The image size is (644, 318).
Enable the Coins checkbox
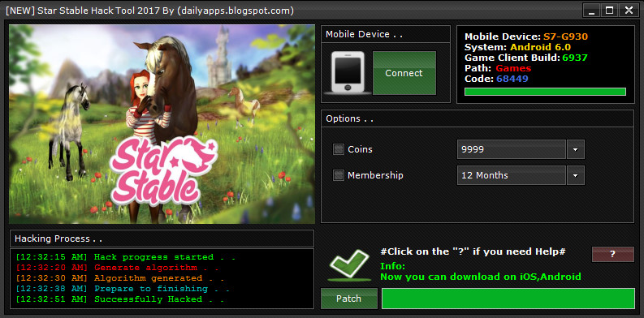[339, 149]
